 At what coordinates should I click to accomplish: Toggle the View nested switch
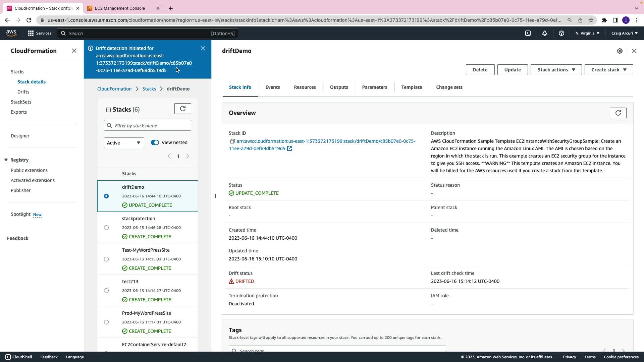click(x=155, y=142)
